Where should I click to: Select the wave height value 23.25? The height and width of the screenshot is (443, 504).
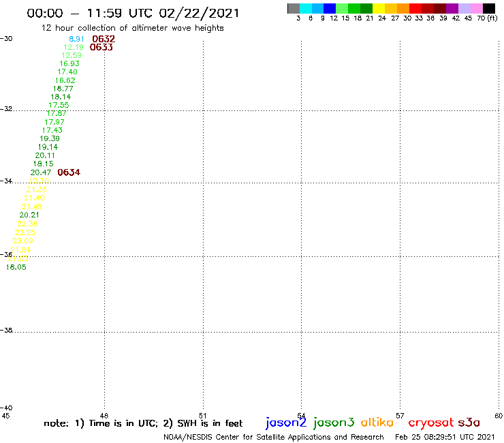[x=25, y=232]
